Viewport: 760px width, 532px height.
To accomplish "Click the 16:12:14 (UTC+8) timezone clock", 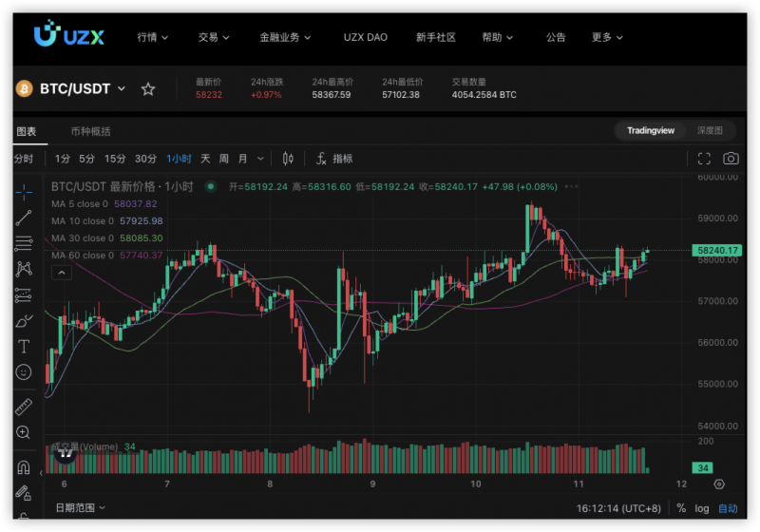I will (618, 508).
